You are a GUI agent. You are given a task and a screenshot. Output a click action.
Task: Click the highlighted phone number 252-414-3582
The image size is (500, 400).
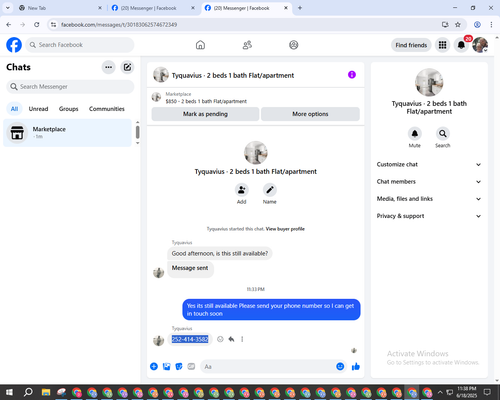[190, 339]
